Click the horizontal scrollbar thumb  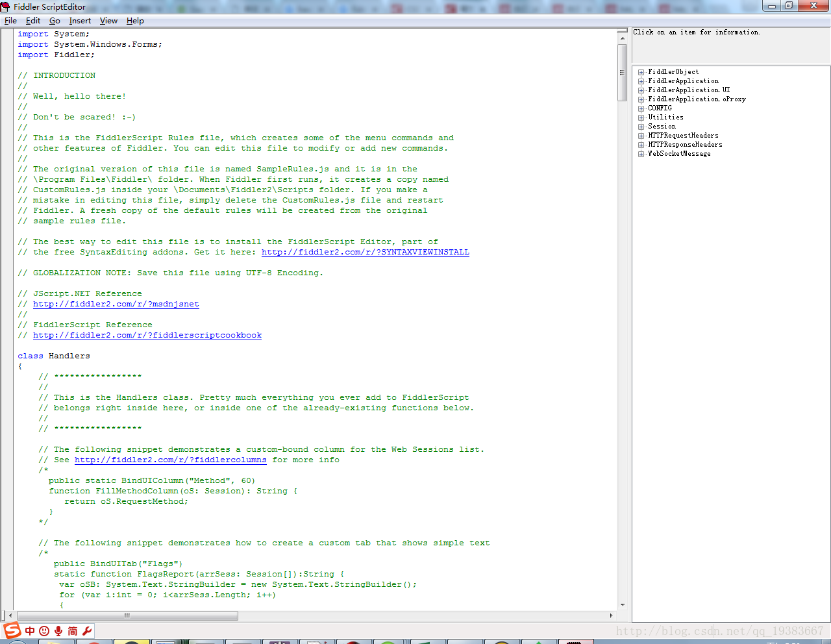click(127, 615)
